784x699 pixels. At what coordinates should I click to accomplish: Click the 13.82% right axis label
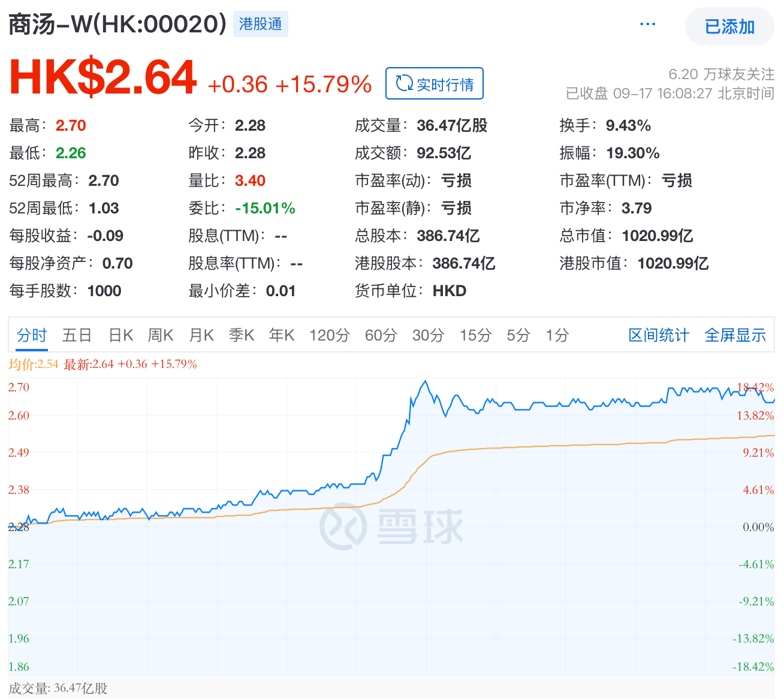(x=755, y=415)
